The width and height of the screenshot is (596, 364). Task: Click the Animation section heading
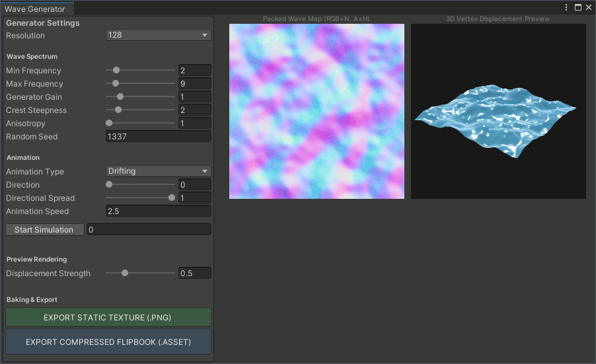point(23,157)
